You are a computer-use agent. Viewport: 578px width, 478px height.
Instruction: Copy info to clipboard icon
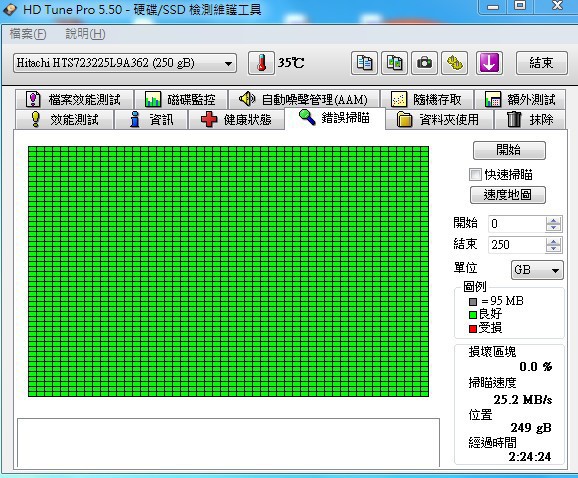[x=364, y=63]
